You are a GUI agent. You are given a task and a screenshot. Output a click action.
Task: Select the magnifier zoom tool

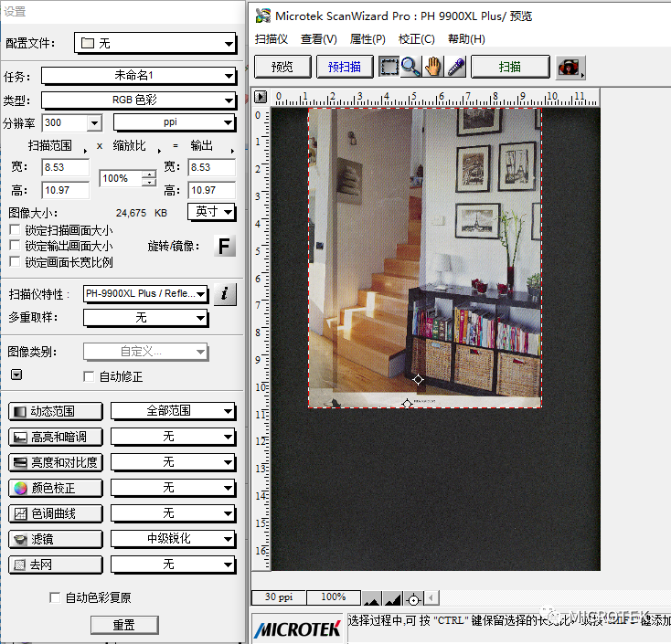coord(410,67)
